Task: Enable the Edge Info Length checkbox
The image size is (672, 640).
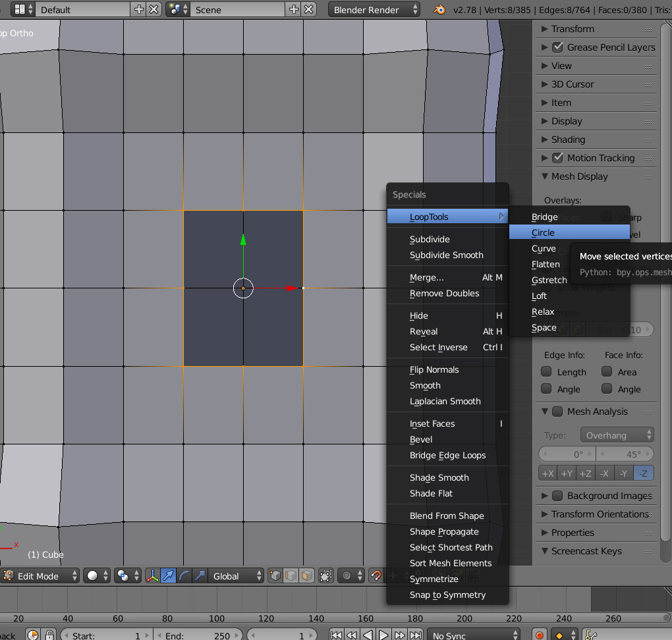Action: [x=546, y=372]
